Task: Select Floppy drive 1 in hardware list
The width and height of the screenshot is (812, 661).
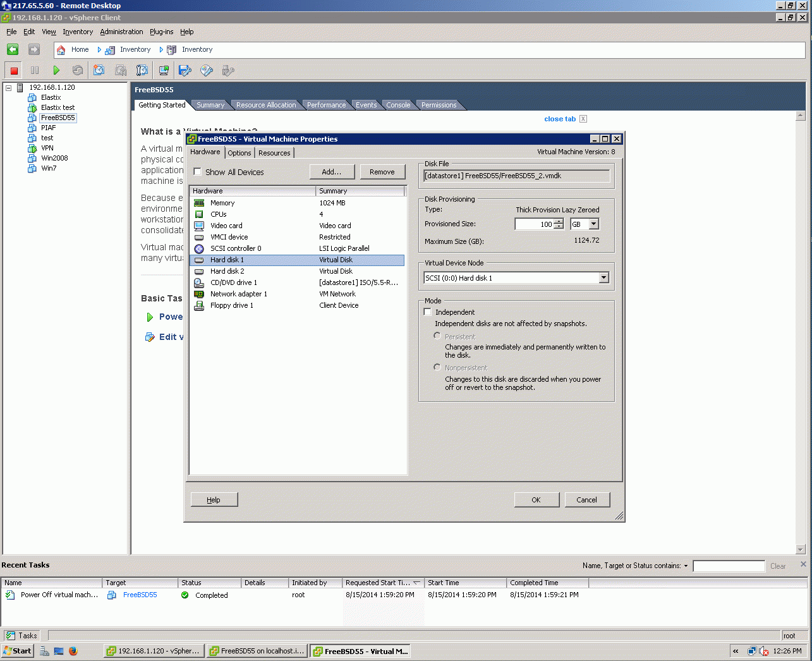Action: pyautogui.click(x=297, y=305)
